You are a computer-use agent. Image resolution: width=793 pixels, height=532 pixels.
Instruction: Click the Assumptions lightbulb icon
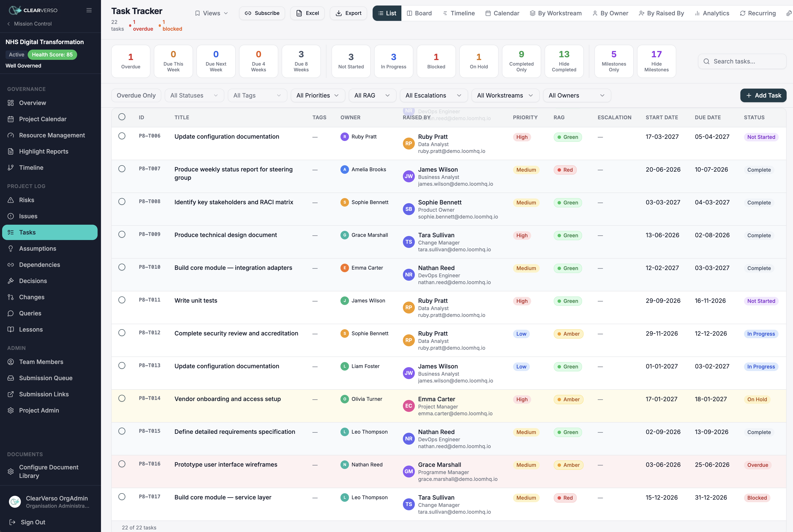coord(11,249)
